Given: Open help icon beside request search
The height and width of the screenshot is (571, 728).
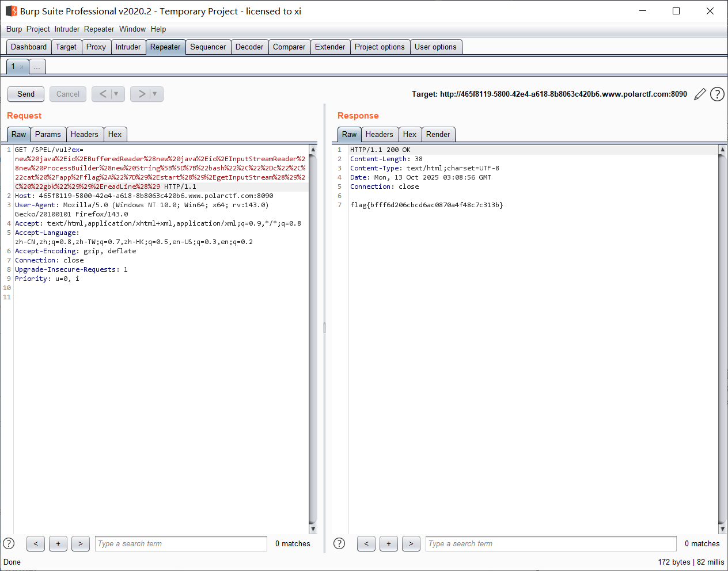Looking at the screenshot, I should tap(9, 543).
